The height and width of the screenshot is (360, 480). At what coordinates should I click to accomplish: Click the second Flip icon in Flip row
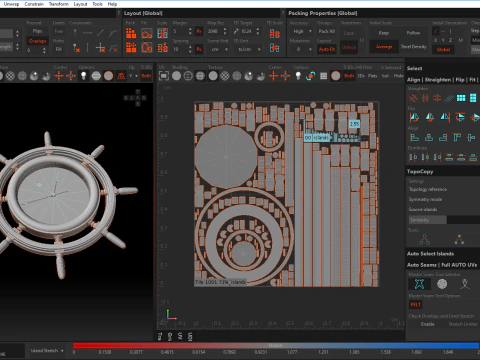click(430, 117)
